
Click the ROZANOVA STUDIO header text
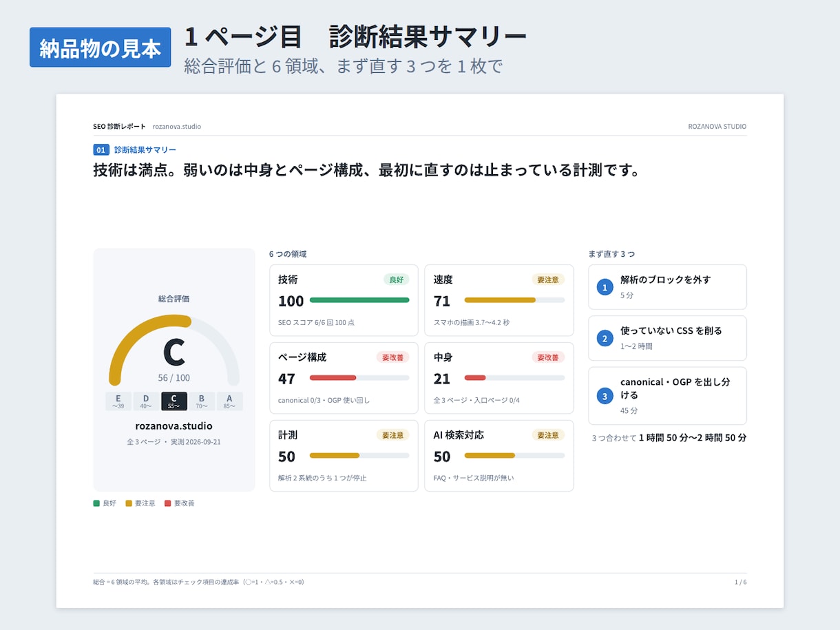[x=717, y=127]
